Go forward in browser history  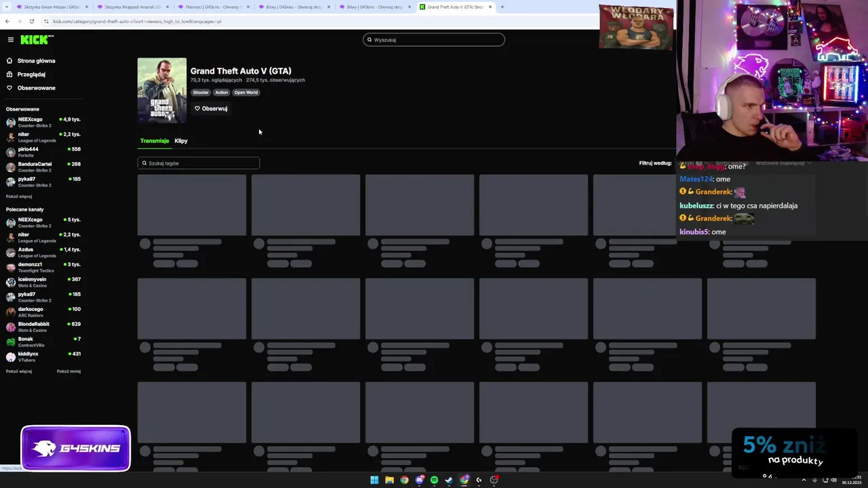pos(20,21)
